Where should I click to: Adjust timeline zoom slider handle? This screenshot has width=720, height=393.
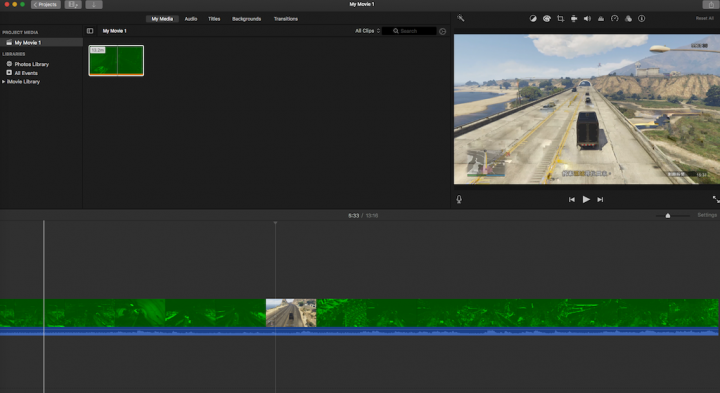pos(668,215)
